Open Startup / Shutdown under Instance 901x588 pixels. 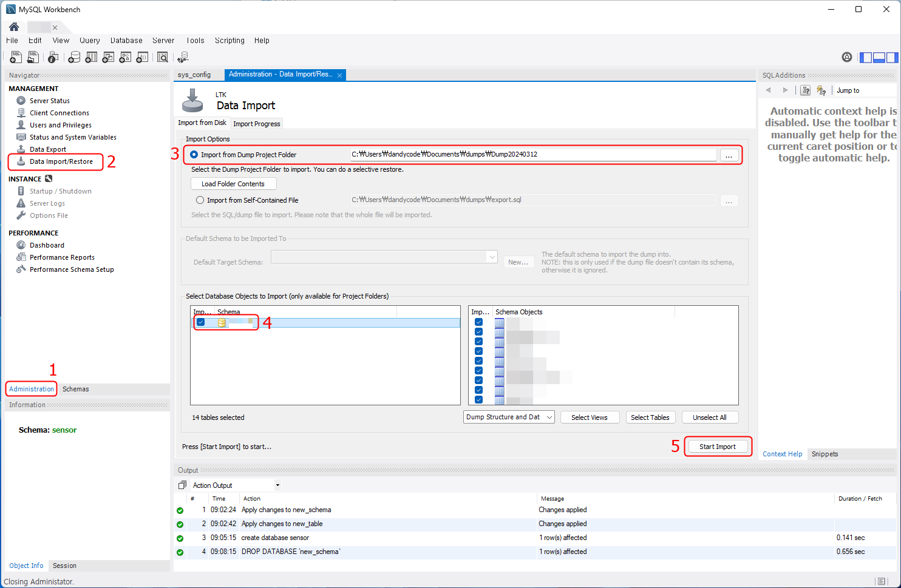pos(61,191)
